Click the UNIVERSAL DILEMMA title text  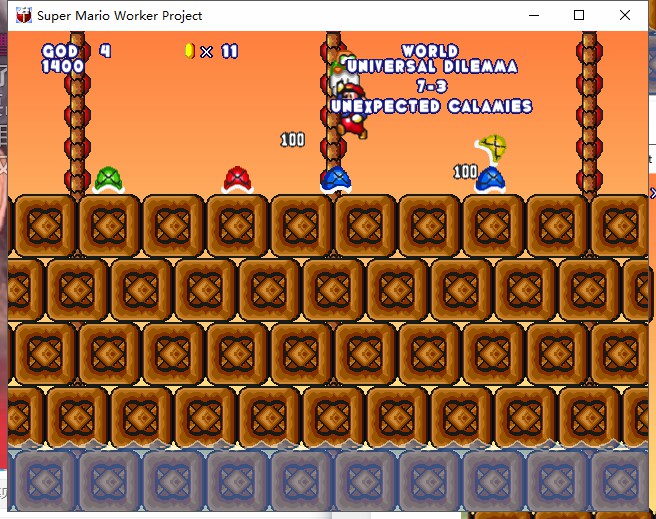[x=432, y=66]
